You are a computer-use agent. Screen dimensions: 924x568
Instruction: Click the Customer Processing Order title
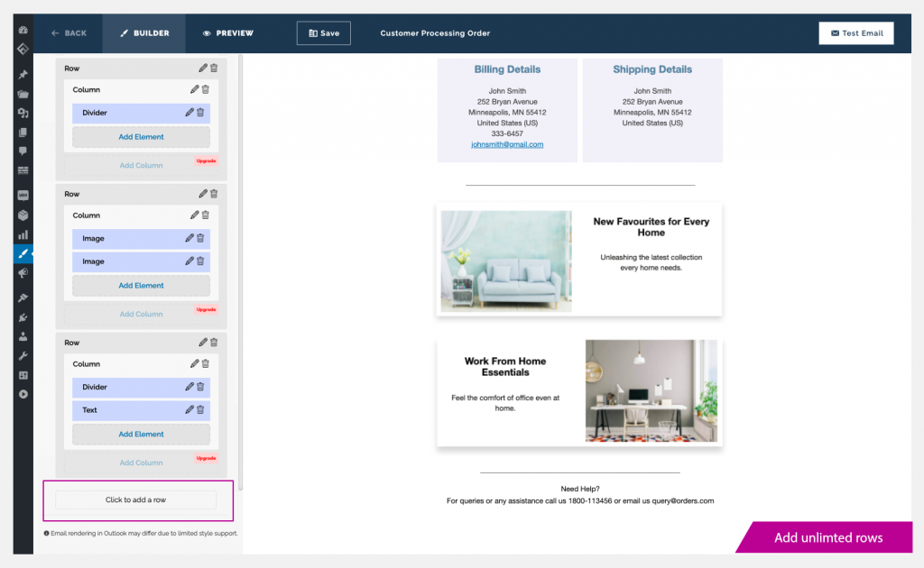435,33
